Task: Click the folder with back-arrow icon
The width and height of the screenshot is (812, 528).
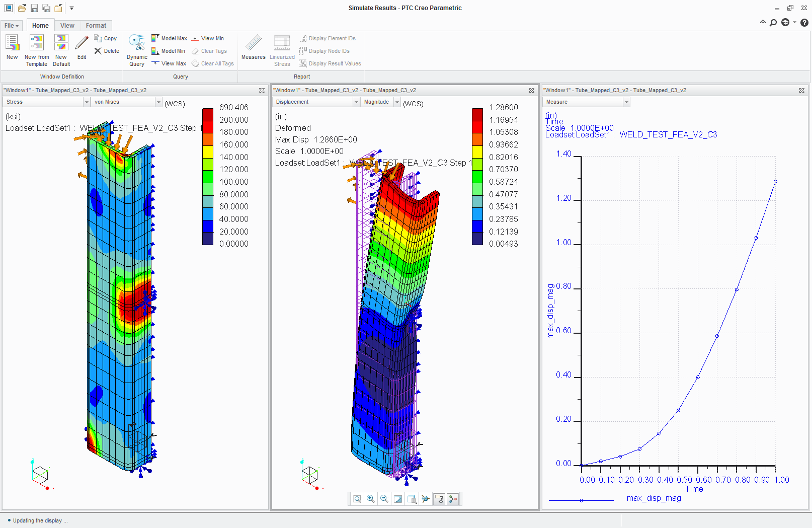Action: [x=58, y=8]
